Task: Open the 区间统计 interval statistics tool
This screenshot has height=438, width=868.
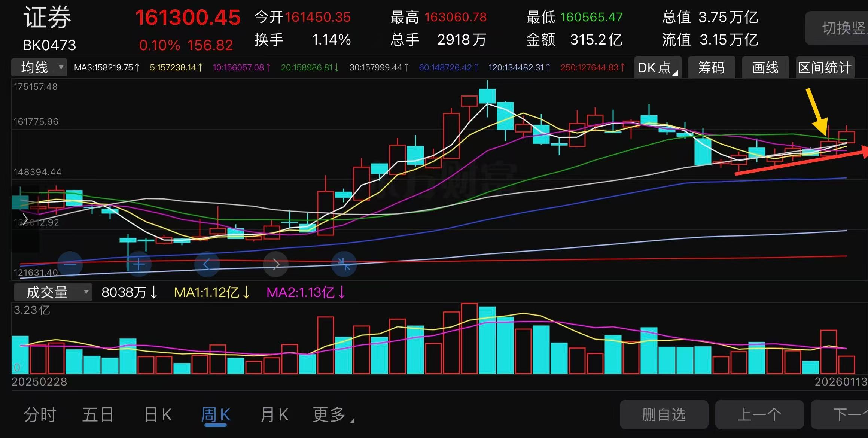Action: click(x=825, y=67)
